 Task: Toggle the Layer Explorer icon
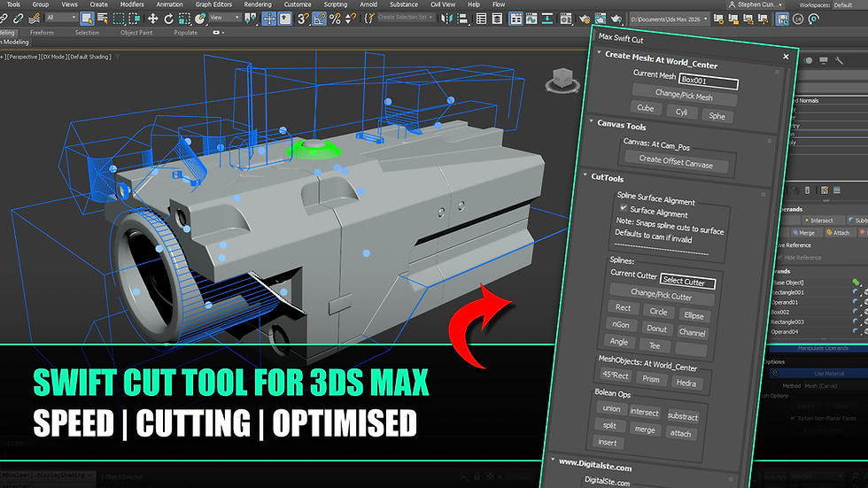[497, 19]
